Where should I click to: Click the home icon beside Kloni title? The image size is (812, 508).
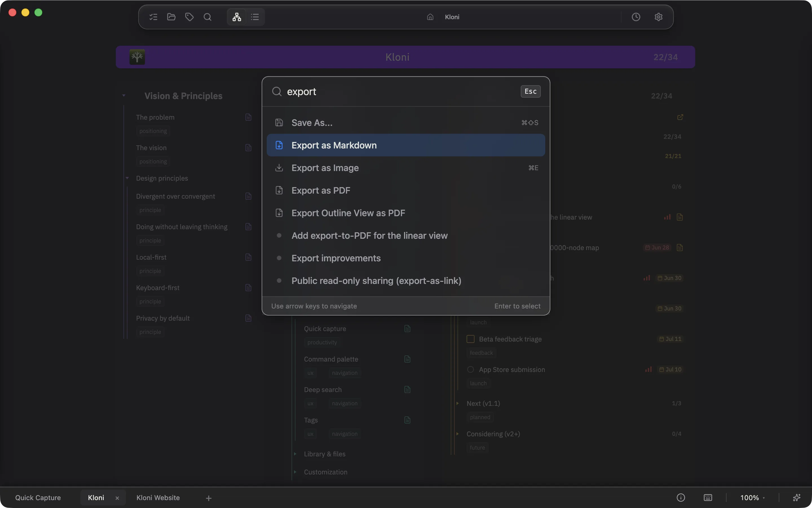(430, 17)
